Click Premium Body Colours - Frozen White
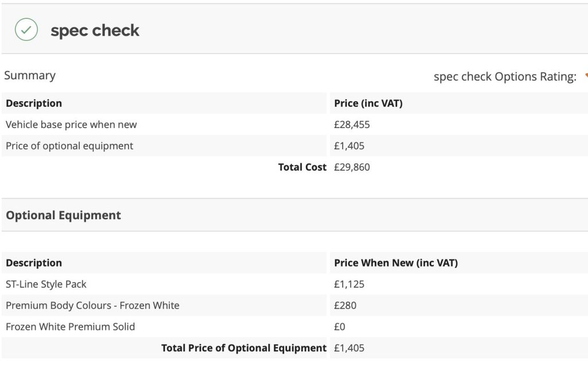Screen dimensions: 588x378 (92, 305)
